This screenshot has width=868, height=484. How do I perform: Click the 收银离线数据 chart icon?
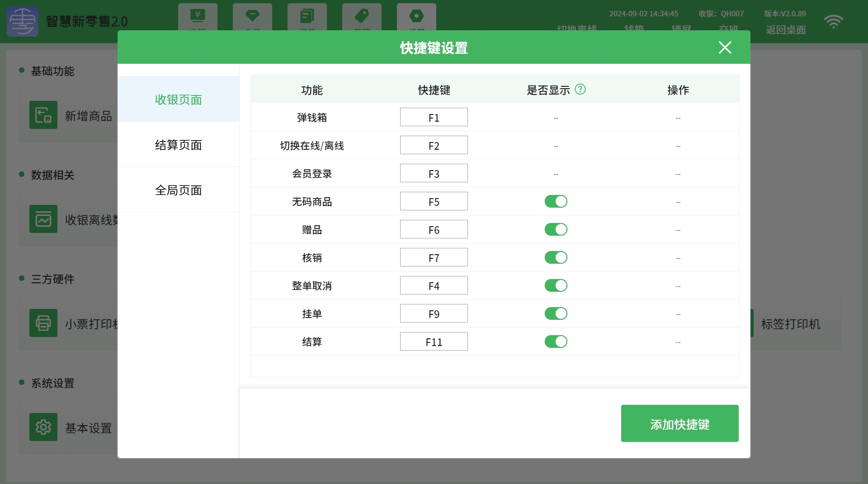click(x=43, y=219)
